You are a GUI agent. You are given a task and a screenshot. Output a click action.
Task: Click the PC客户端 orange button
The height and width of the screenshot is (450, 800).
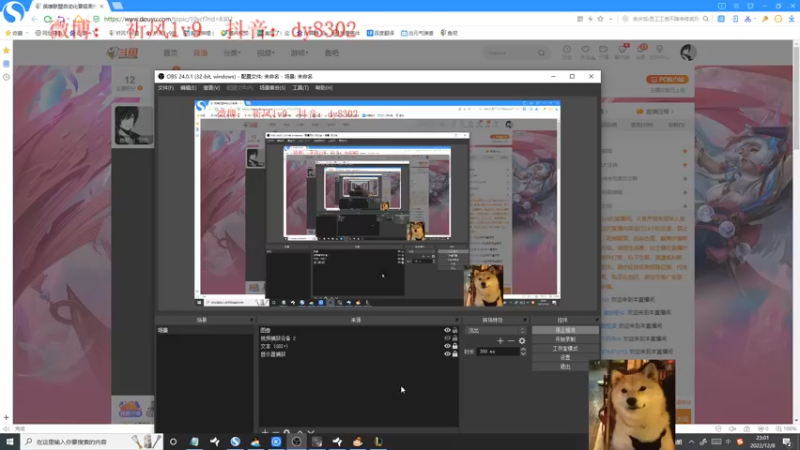(667, 80)
